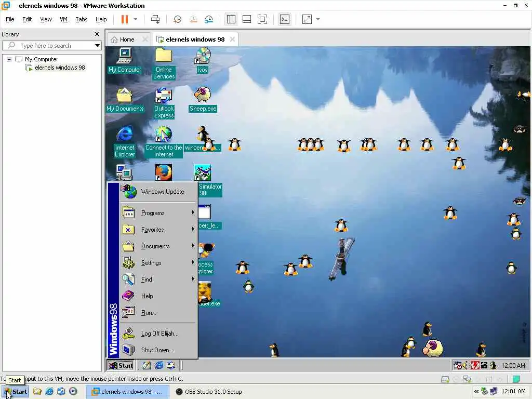Click the guest quick launch Internet Explorer icon
This screenshot has width=532, height=399.
coord(159,365)
